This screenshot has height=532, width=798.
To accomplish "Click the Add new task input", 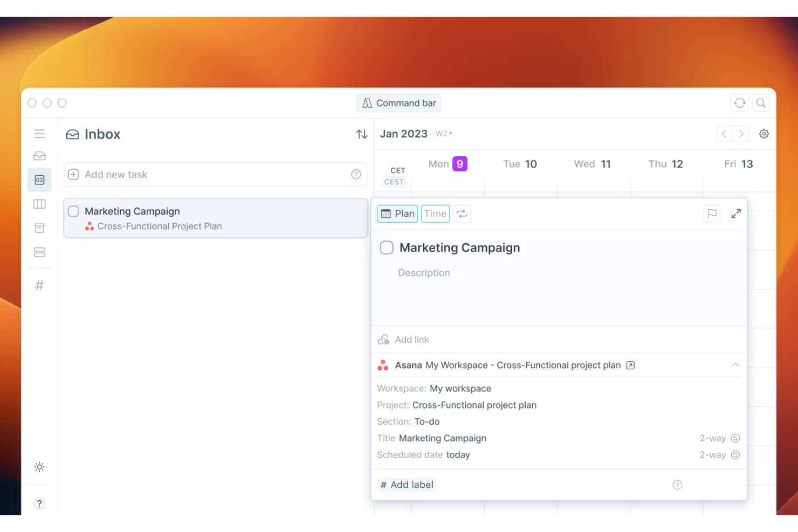I will click(216, 175).
